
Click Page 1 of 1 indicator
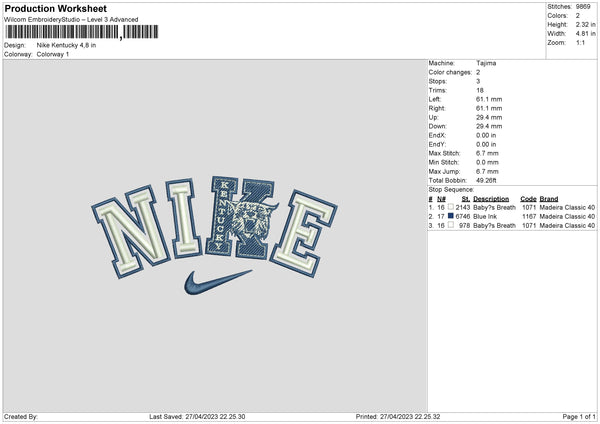coord(579,417)
